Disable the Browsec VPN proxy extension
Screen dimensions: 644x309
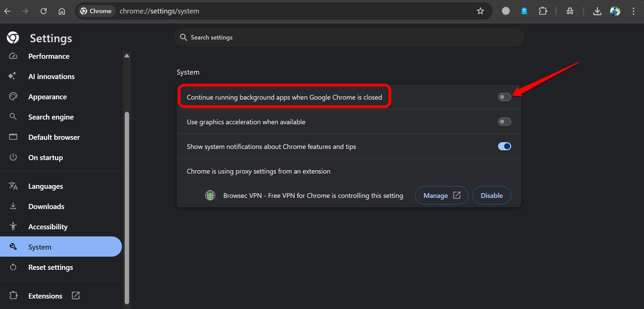(x=491, y=196)
